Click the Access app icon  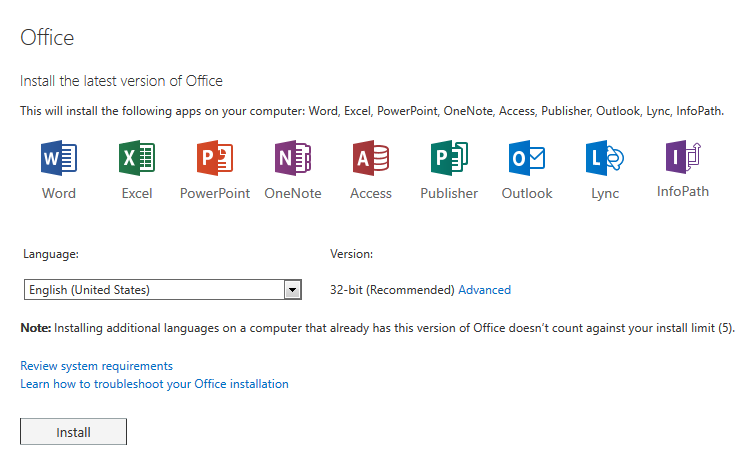pyautogui.click(x=371, y=158)
